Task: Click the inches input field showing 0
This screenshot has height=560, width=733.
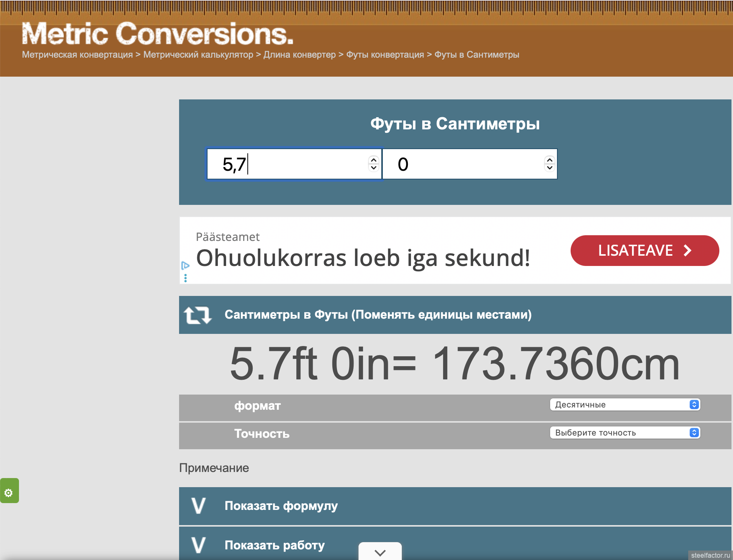Action: pos(463,164)
